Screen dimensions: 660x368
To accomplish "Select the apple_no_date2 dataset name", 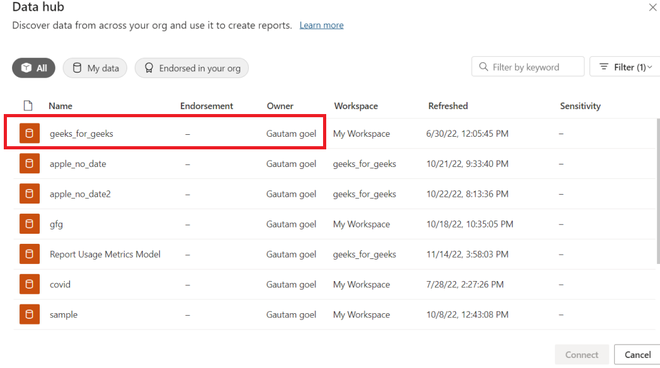I will click(80, 194).
